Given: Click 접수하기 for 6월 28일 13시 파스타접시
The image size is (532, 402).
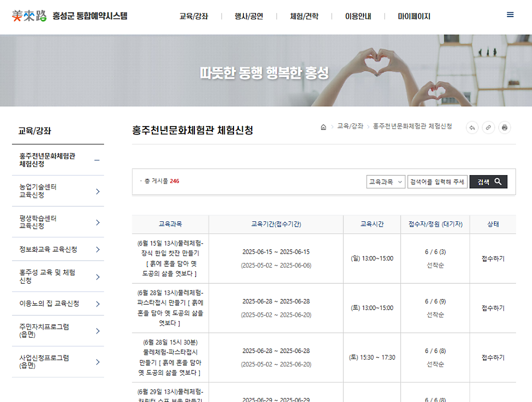Looking at the screenshot, I should click(x=493, y=308).
